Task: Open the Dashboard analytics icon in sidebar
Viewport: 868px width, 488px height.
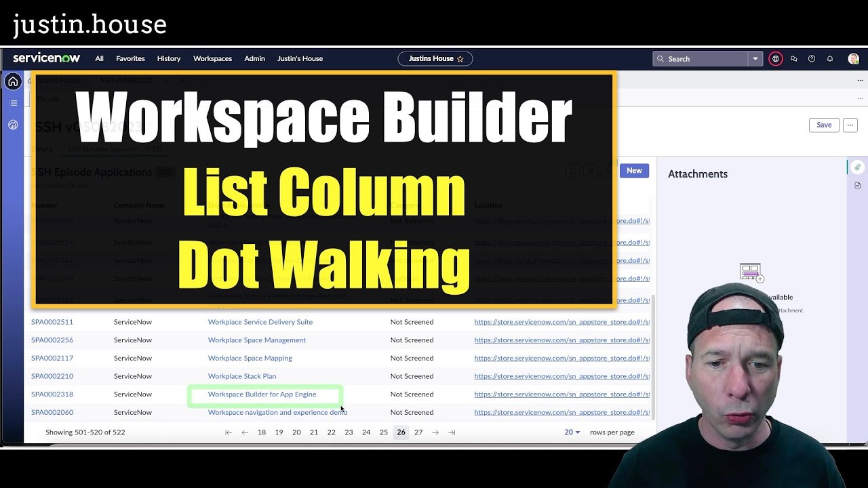Action: pos(13,125)
